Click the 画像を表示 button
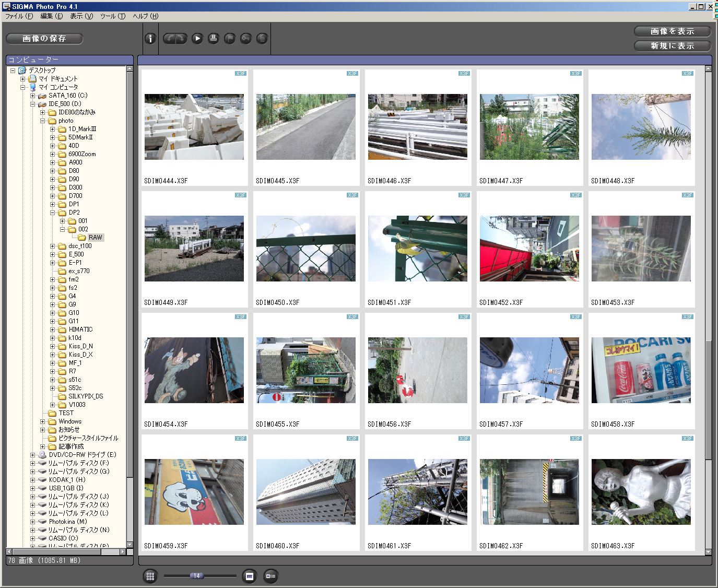The width and height of the screenshot is (718, 588). [x=672, y=31]
